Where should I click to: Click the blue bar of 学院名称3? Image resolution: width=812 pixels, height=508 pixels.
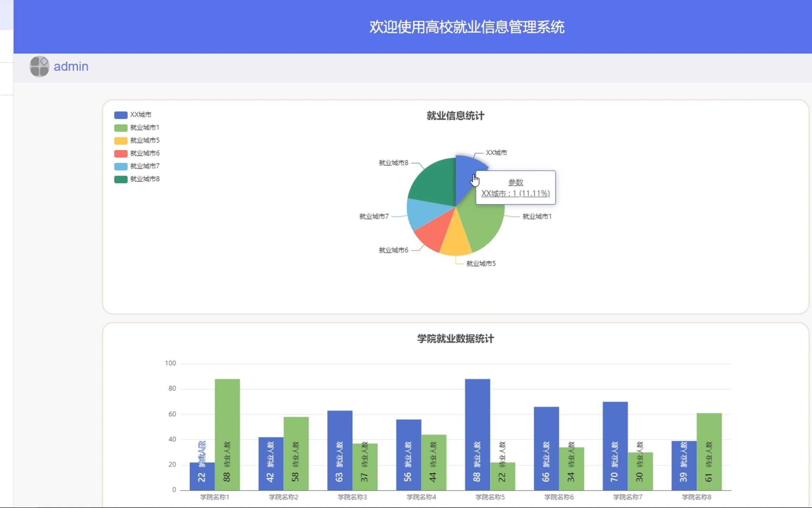[340, 450]
